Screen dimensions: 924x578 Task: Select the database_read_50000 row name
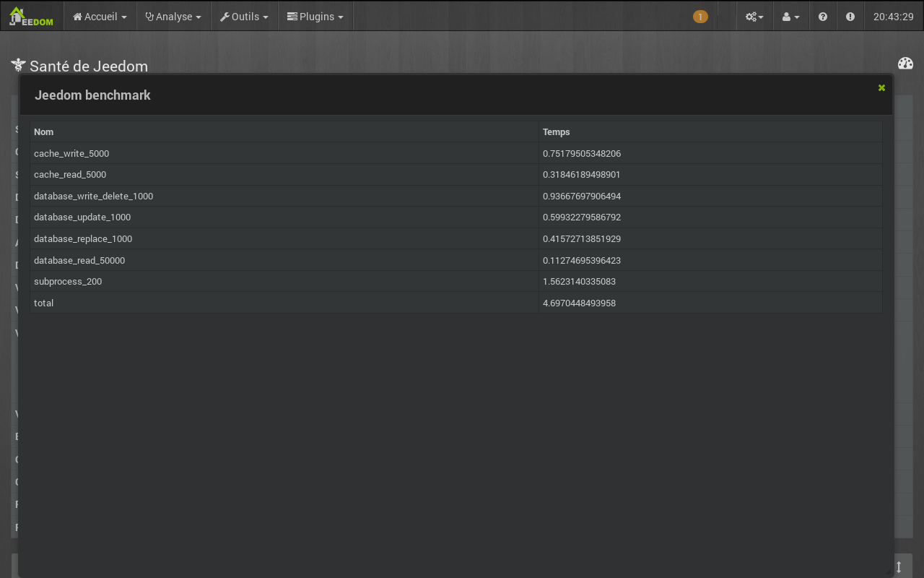coord(79,260)
